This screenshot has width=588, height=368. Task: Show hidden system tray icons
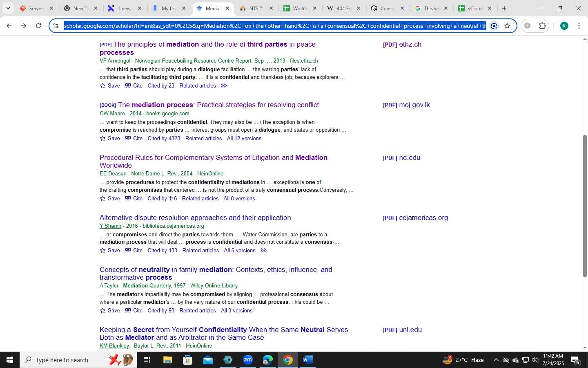pos(496,360)
